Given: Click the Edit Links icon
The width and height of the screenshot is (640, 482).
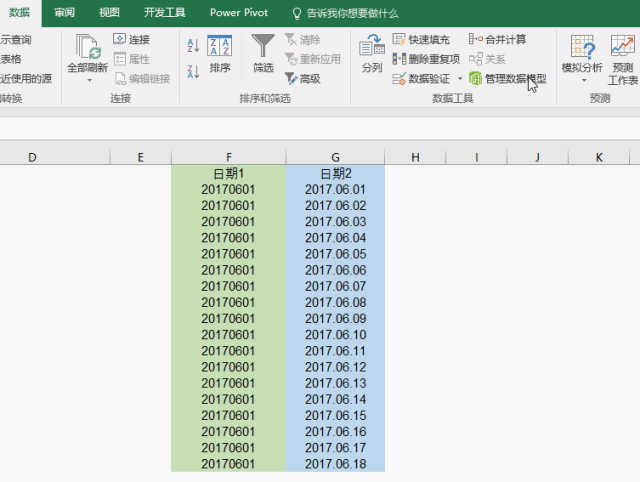Looking at the screenshot, I should (120, 78).
